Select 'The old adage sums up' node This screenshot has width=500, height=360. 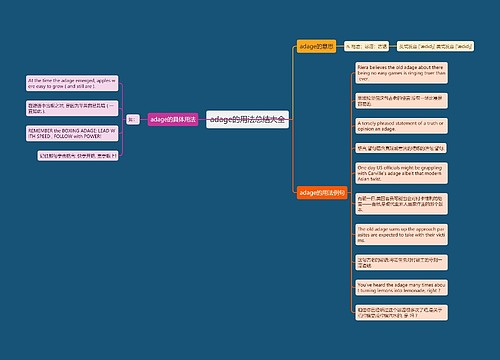[401, 234]
